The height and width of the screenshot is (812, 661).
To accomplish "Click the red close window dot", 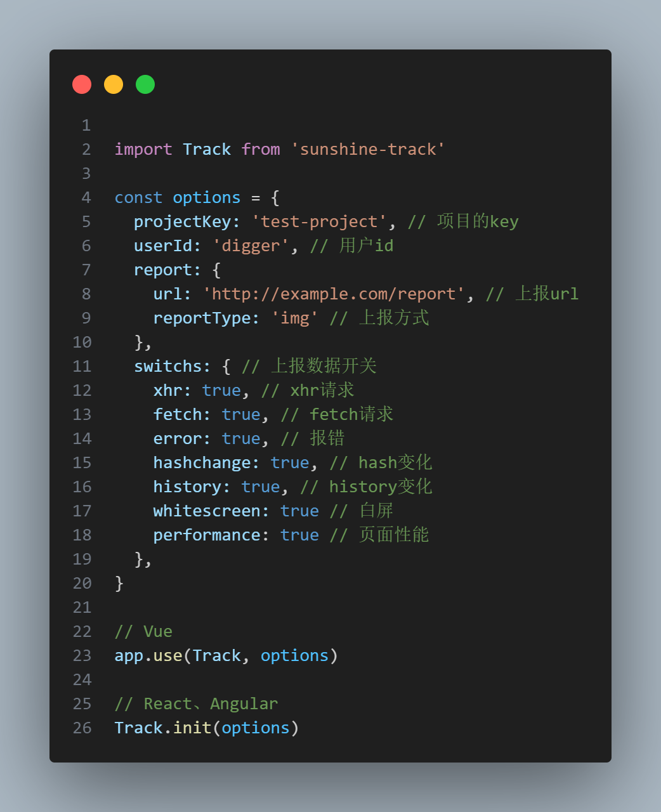I will pos(82,84).
